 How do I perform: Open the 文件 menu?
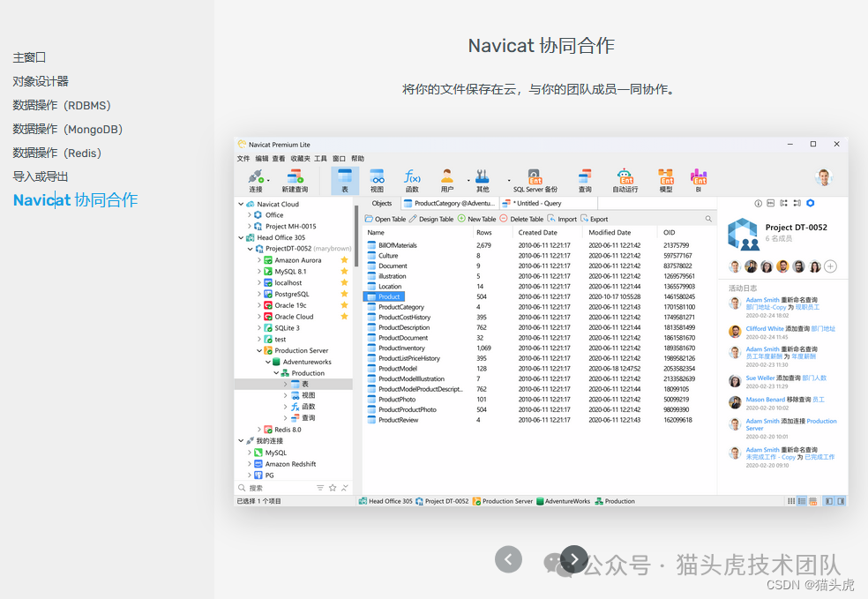click(243, 158)
